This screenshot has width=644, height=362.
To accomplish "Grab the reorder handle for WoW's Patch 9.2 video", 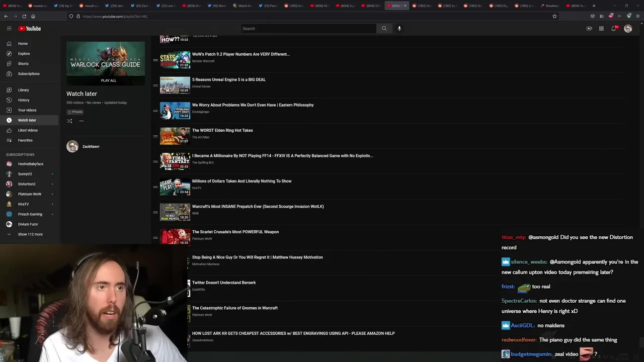I will [x=155, y=60].
